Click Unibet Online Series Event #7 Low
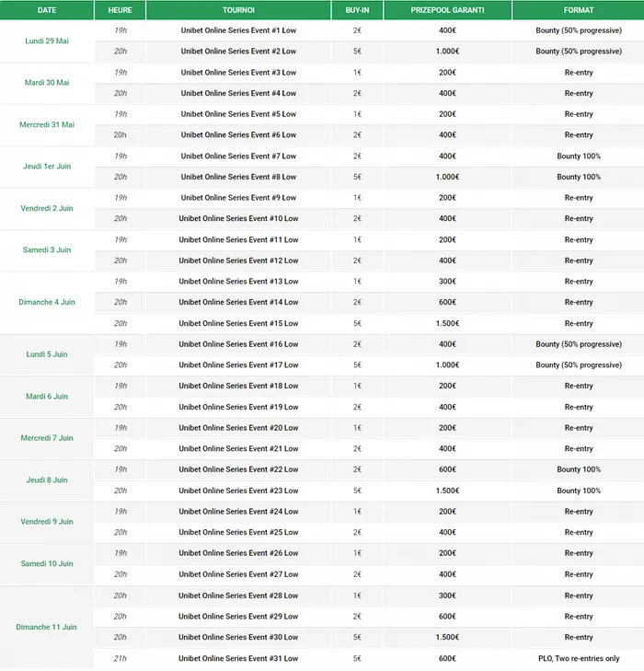Image resolution: width=644 pixels, height=671 pixels. tap(238, 156)
